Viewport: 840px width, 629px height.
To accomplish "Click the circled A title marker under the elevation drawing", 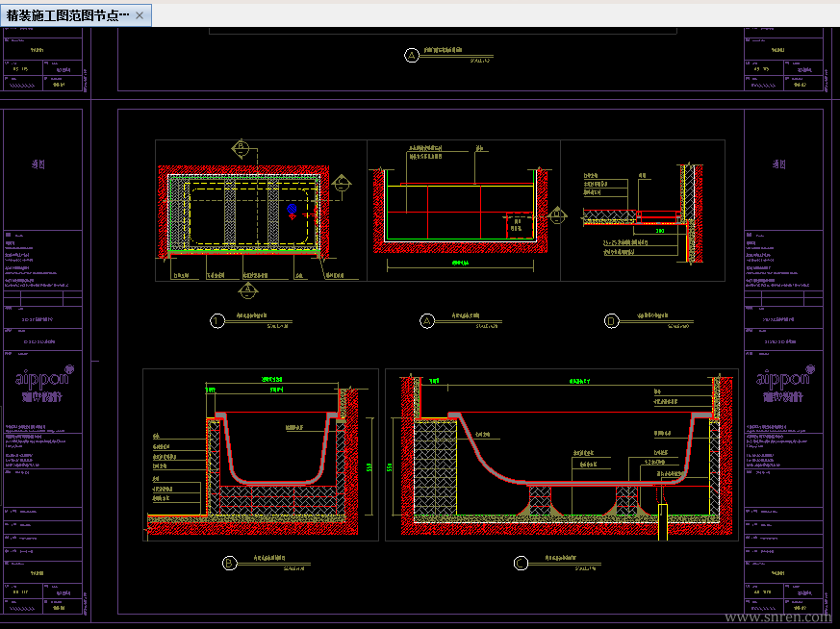I will (x=427, y=321).
